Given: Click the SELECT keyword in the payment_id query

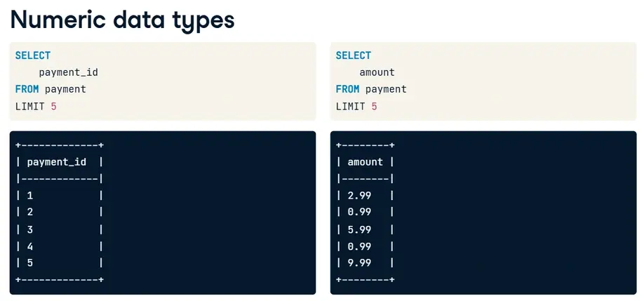Looking at the screenshot, I should click(33, 55).
